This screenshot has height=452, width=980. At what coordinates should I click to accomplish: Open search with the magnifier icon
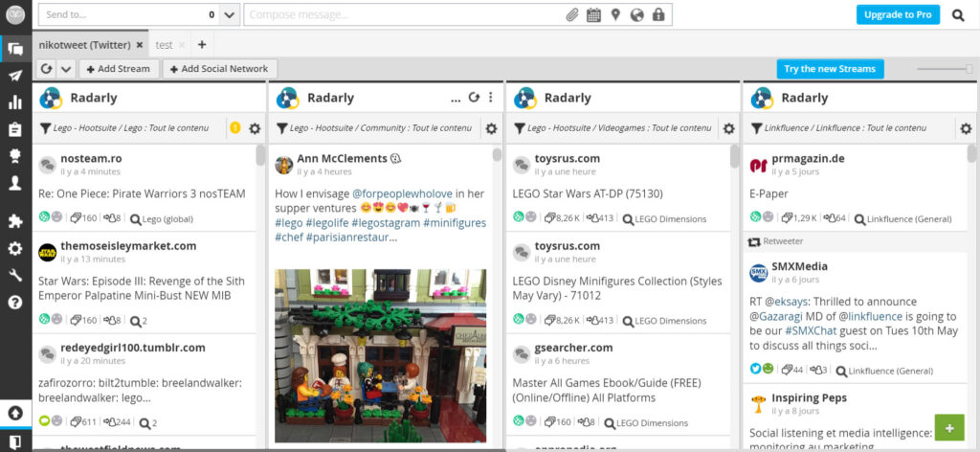click(958, 15)
